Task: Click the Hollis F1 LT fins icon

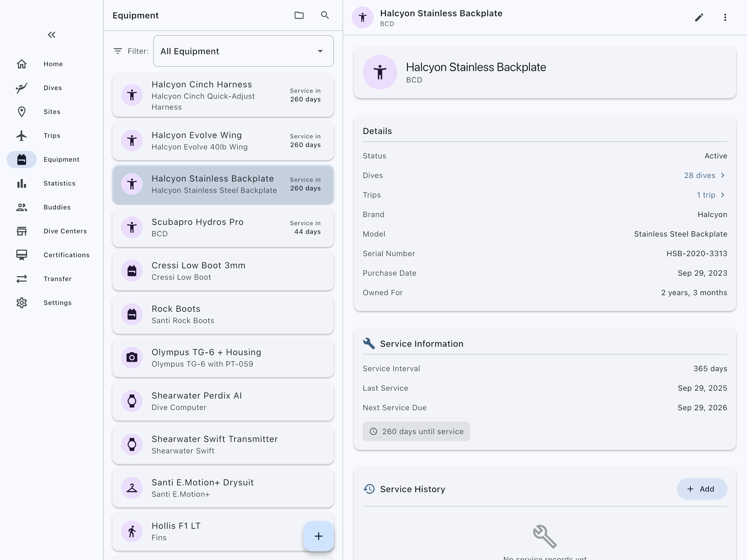Action: [132, 531]
